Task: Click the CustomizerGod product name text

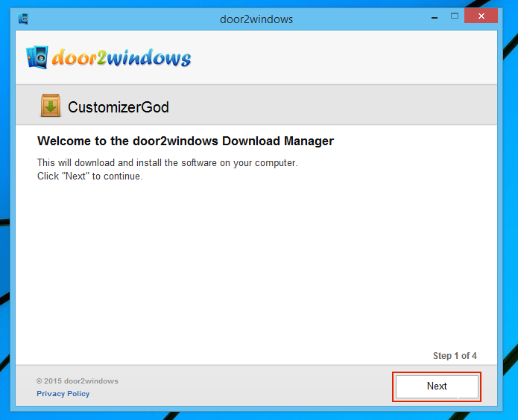Action: 119,107
